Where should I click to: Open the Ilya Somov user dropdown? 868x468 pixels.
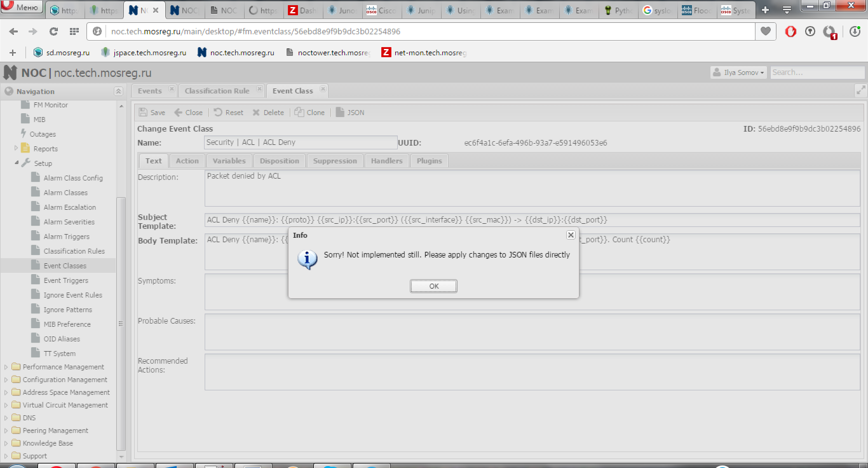pos(738,72)
